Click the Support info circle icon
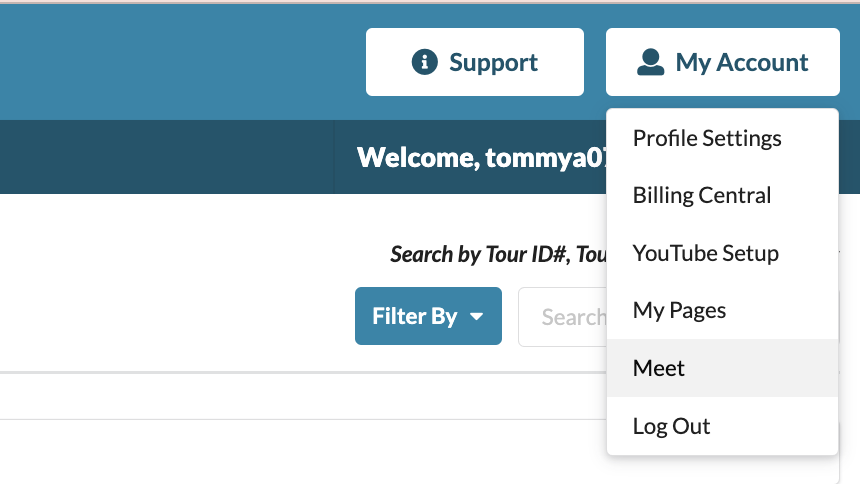This screenshot has height=484, width=860. pyautogui.click(x=425, y=61)
